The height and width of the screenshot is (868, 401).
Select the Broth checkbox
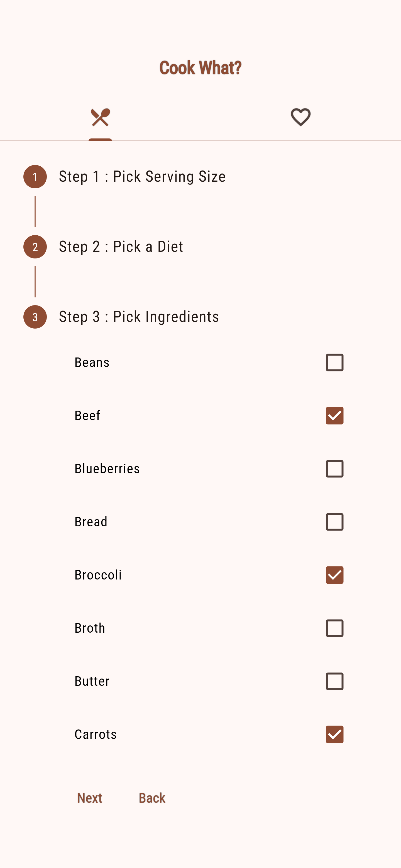334,628
